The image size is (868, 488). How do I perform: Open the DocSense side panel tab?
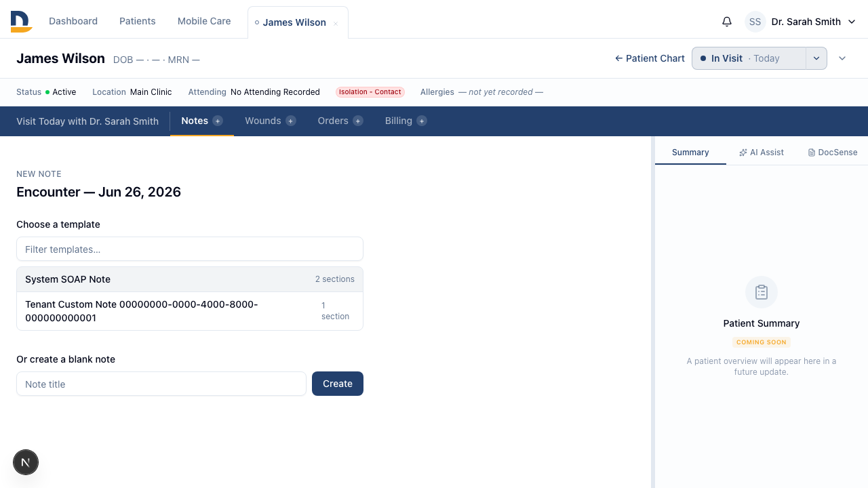[833, 152]
